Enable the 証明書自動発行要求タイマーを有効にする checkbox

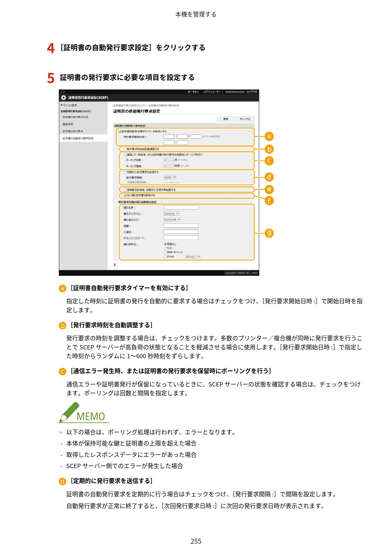(120, 131)
